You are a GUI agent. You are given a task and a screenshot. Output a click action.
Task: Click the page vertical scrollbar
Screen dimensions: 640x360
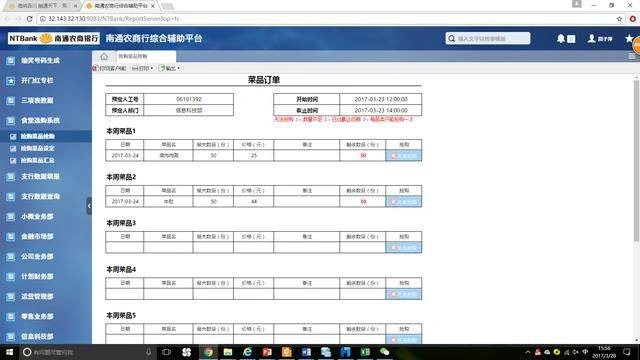click(636, 160)
